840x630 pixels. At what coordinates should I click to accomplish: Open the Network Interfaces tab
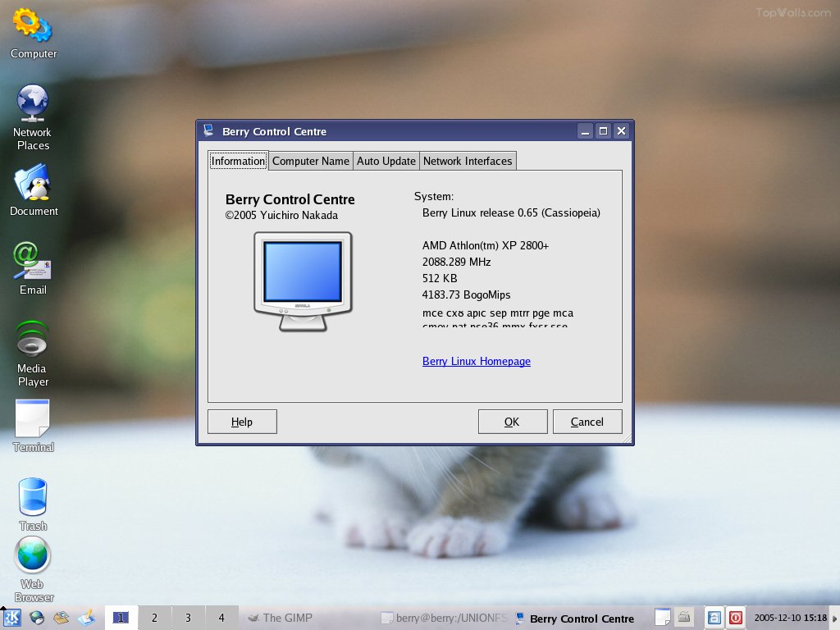pos(468,161)
